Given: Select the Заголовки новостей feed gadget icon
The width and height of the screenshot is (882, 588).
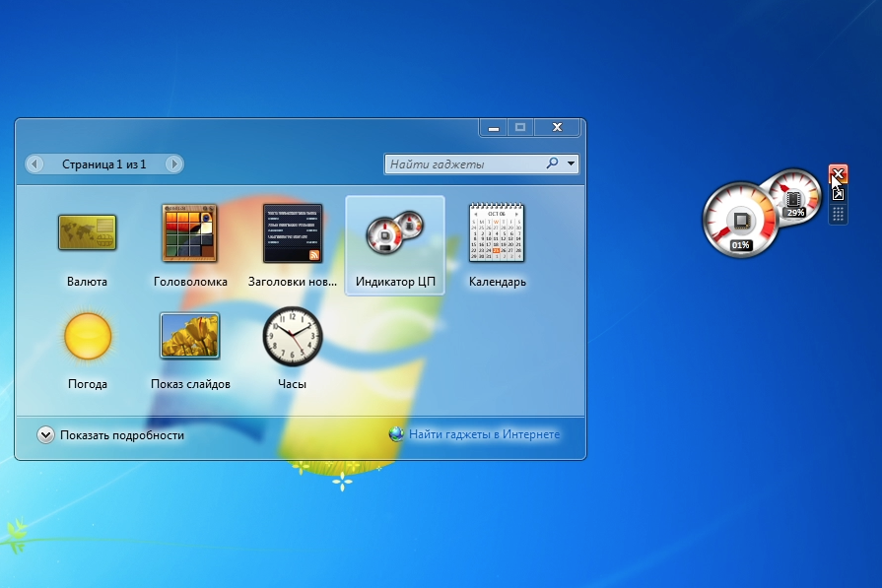Looking at the screenshot, I should (x=293, y=232).
